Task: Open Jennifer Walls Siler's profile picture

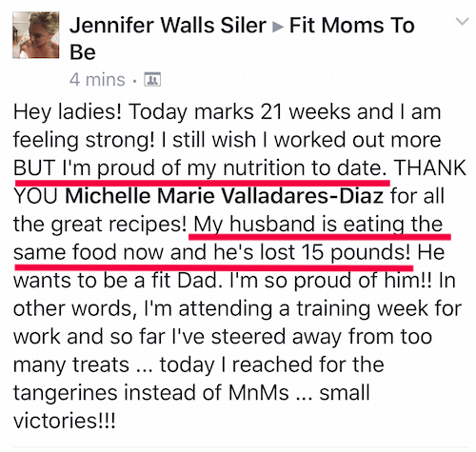Action: coord(36,35)
